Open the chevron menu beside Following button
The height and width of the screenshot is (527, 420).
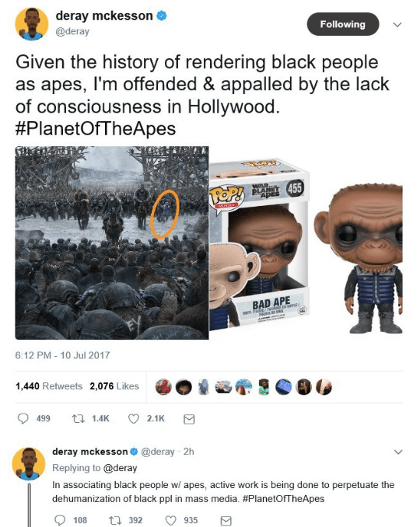pyautogui.click(x=397, y=25)
